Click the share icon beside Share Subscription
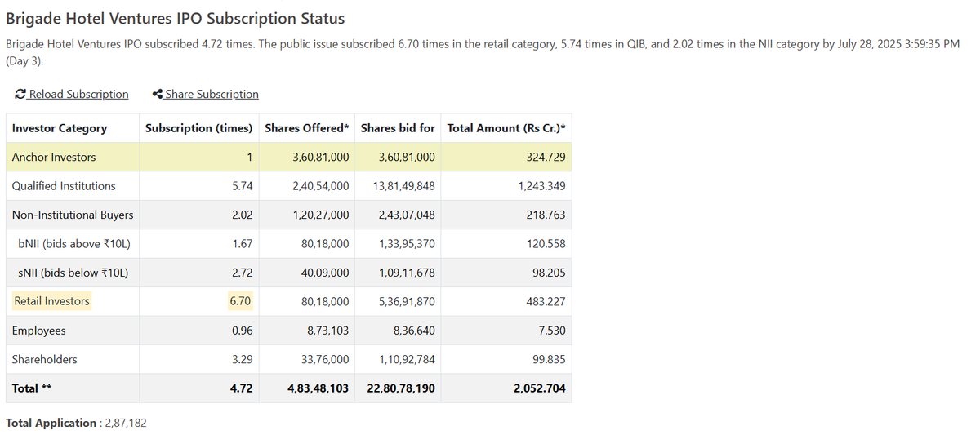 [x=158, y=94]
